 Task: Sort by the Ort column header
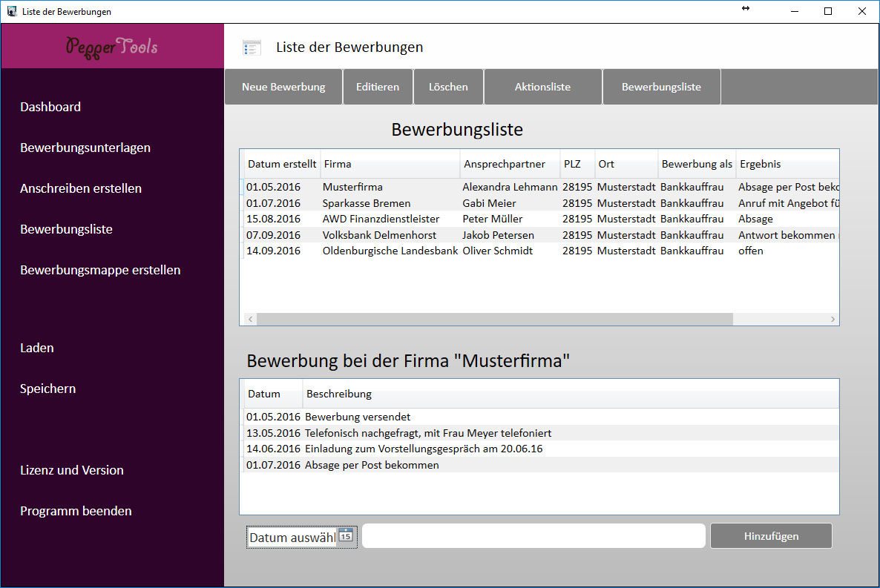click(626, 164)
